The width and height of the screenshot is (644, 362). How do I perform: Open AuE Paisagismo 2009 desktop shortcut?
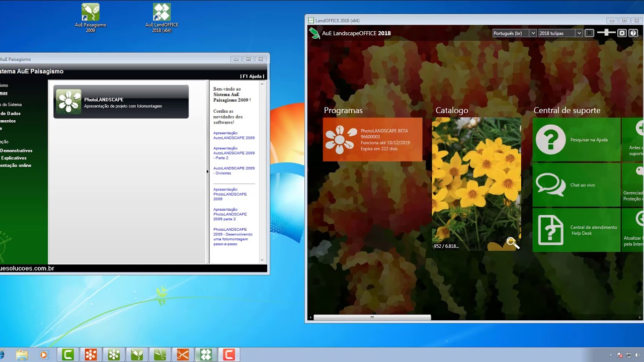(91, 18)
